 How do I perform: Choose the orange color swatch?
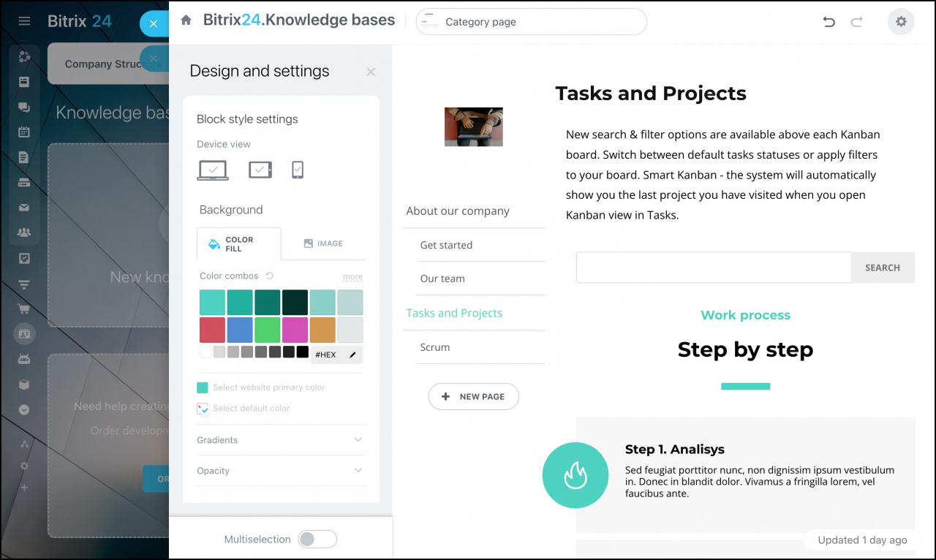(x=322, y=330)
